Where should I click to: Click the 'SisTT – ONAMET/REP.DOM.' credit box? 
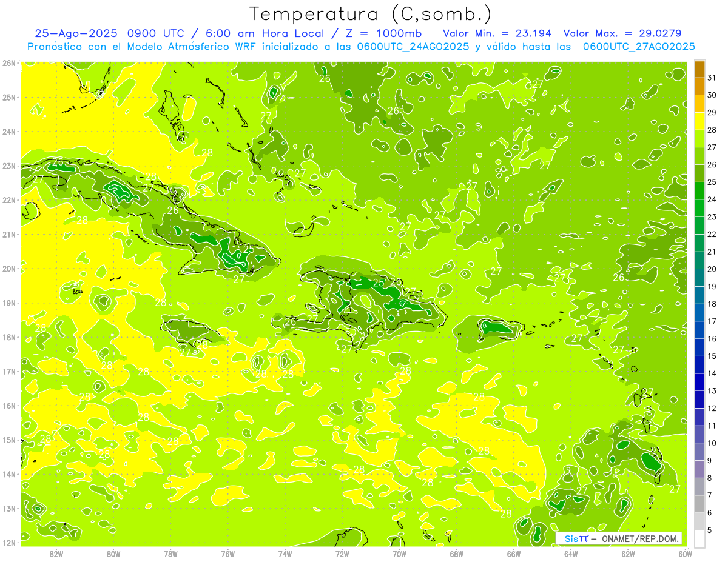pos(619,538)
